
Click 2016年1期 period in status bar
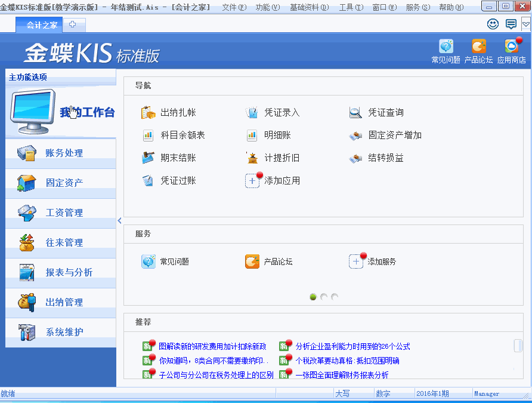432,393
